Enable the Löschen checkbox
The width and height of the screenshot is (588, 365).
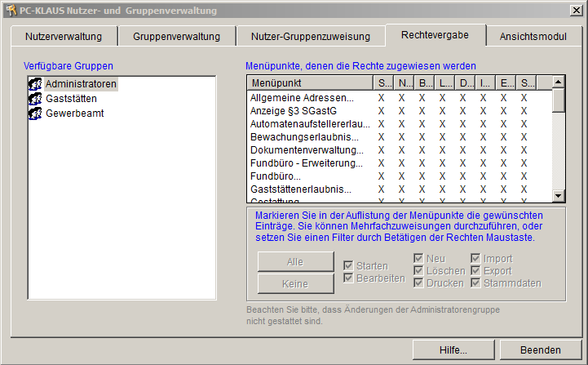click(418, 271)
